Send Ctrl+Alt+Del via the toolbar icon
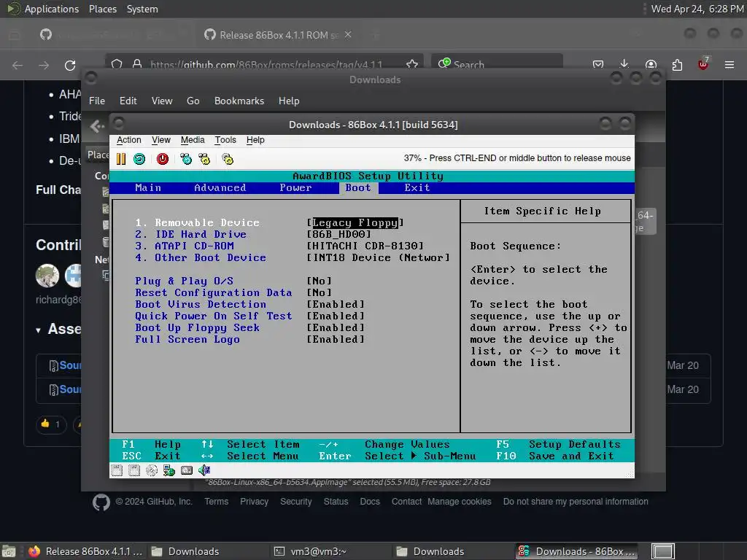747x560 pixels. coord(186,159)
